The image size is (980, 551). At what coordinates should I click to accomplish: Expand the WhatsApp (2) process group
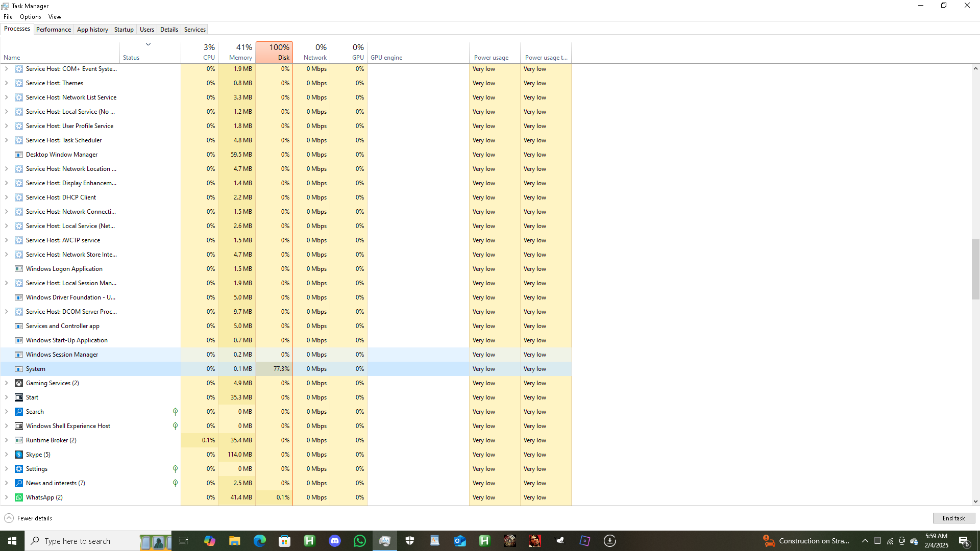click(6, 497)
